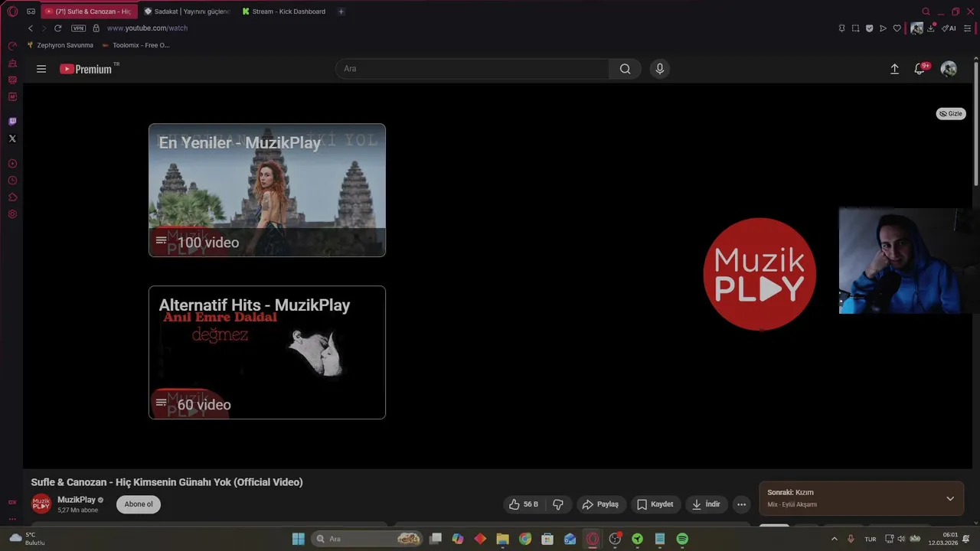
Task: Open Google Chrome from taskbar
Action: pos(524,539)
